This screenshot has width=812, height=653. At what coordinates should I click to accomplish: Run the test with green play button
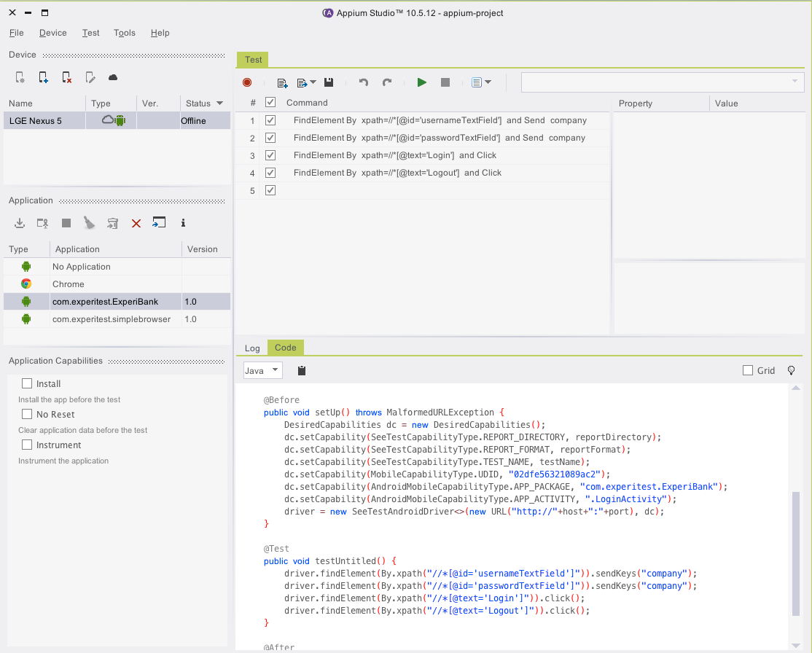click(x=422, y=82)
